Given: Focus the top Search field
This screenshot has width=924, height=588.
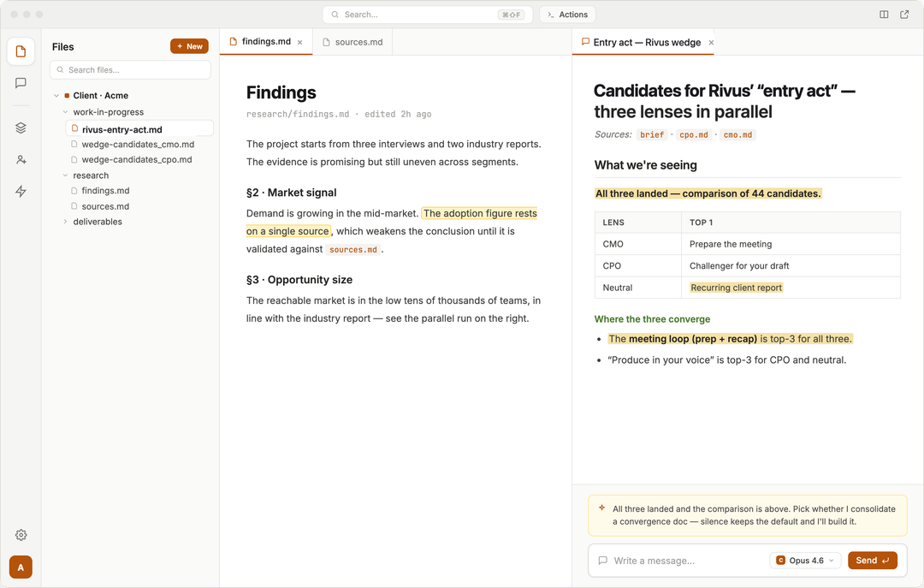Looking at the screenshot, I should pyautogui.click(x=427, y=15).
